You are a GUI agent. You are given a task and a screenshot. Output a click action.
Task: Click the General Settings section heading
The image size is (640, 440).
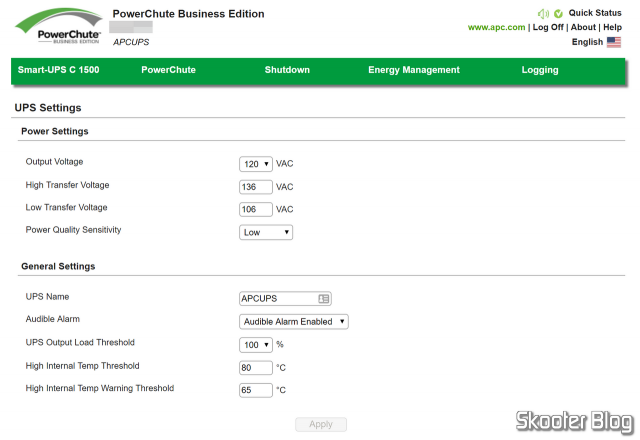pyautogui.click(x=58, y=267)
